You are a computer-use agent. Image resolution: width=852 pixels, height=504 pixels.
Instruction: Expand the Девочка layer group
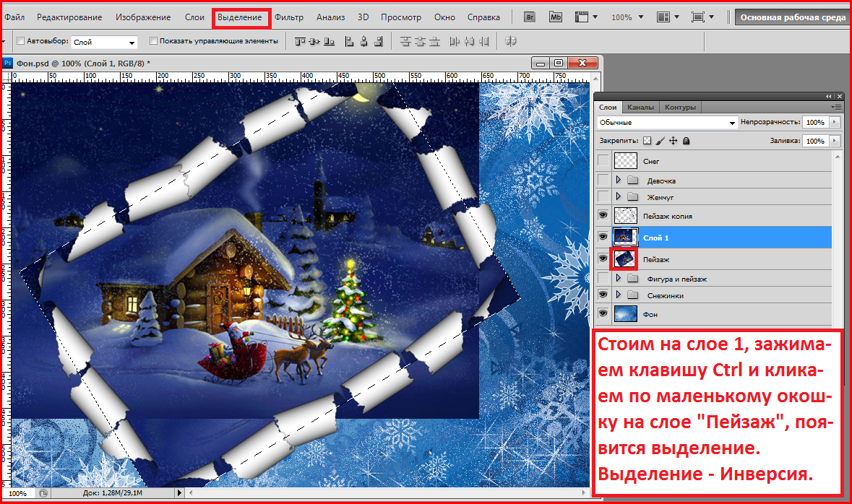click(619, 180)
